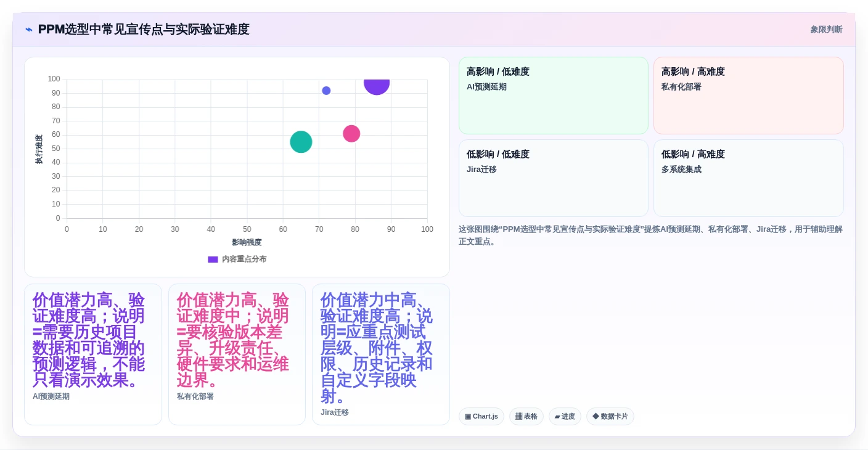Click the 多系统集成 text in quadrant card
This screenshot has width=868, height=450.
tap(681, 170)
